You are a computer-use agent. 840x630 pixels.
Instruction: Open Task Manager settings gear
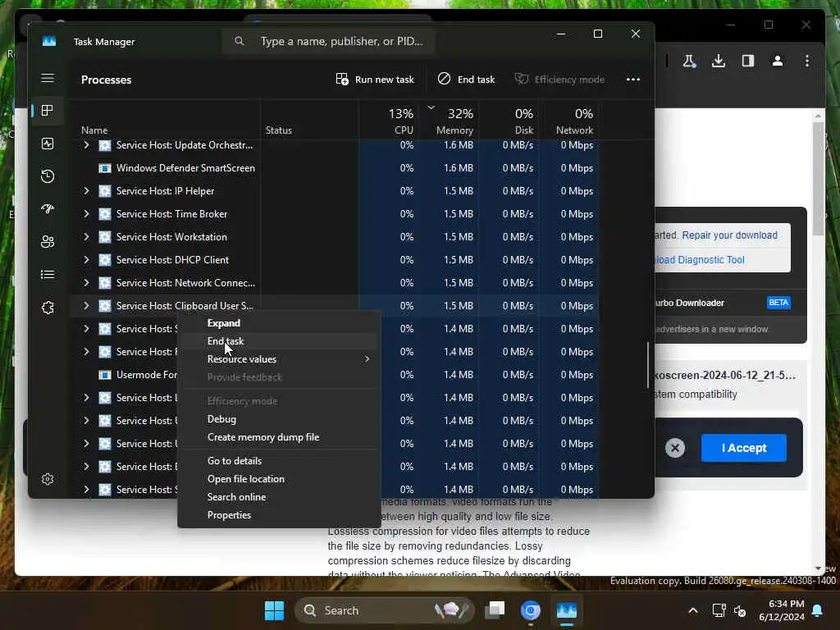click(48, 479)
